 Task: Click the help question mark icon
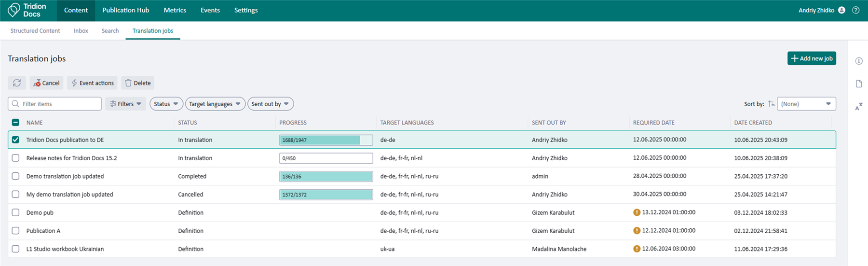point(856,10)
